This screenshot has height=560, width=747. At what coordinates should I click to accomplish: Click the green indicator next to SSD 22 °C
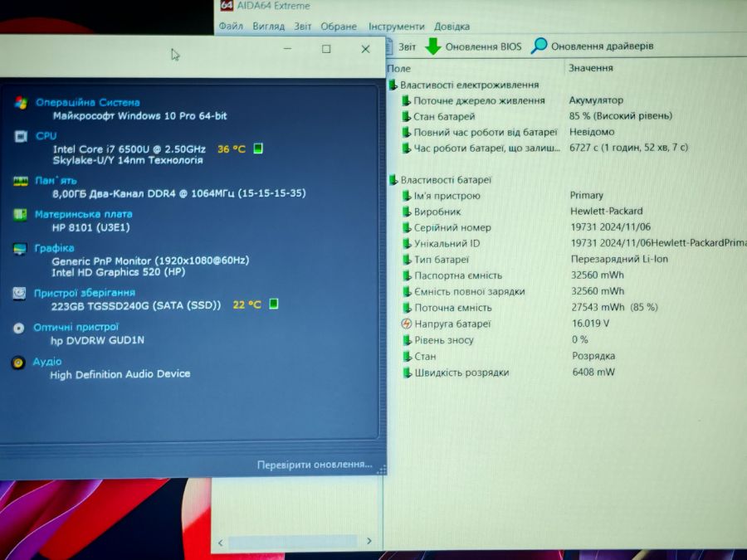(273, 304)
